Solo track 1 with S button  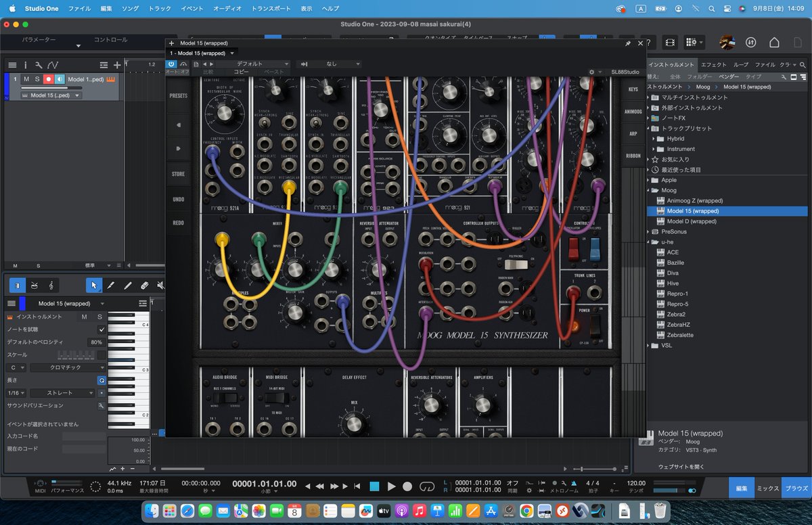(x=37, y=79)
